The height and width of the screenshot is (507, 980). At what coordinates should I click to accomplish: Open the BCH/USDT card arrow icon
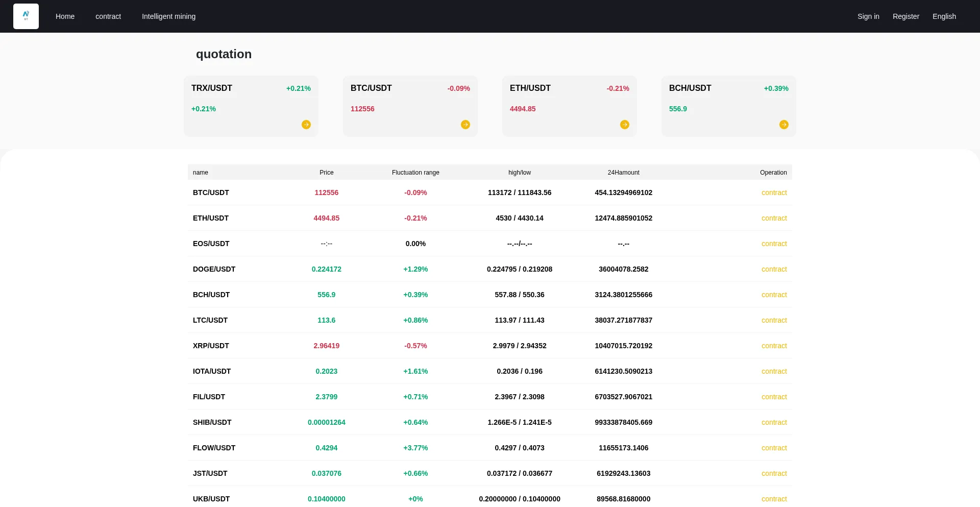point(784,125)
